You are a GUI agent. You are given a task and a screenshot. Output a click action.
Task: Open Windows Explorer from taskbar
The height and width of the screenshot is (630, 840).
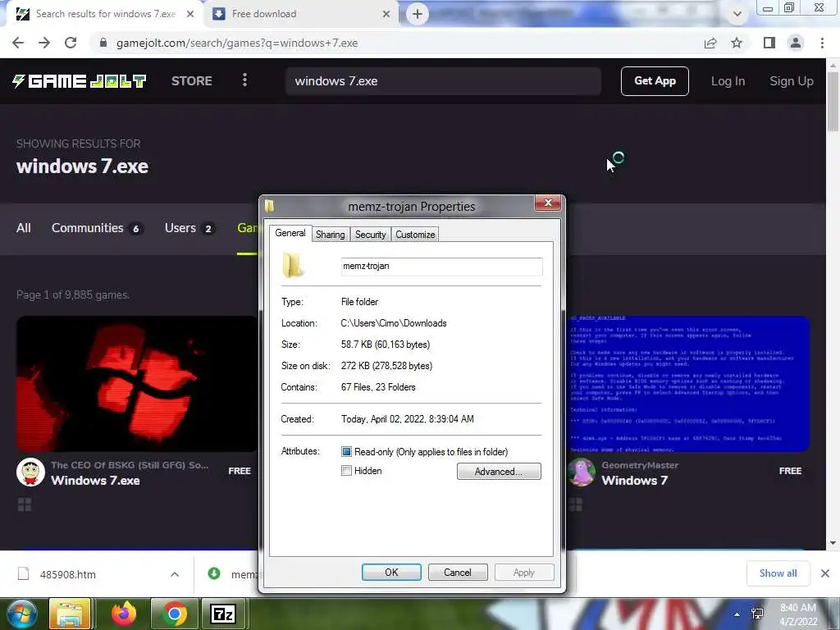tap(70, 614)
